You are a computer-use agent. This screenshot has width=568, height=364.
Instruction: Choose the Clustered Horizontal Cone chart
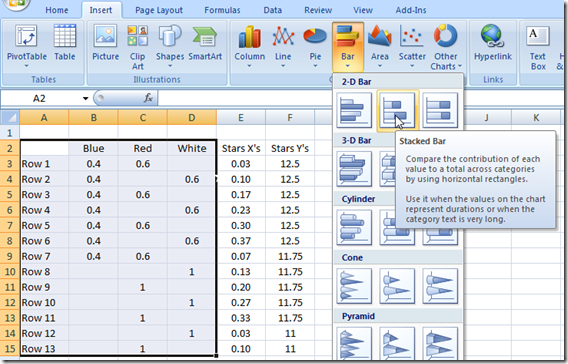354,286
